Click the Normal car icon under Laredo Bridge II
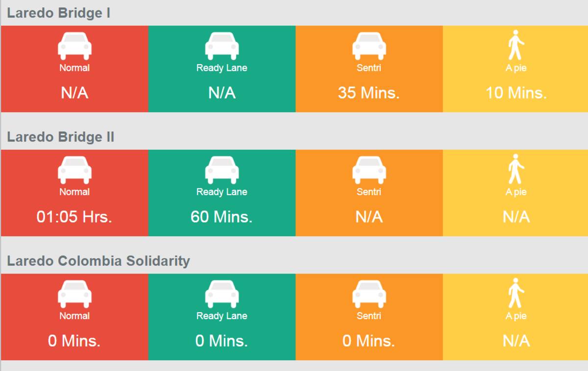The height and width of the screenshot is (371, 588). 74,170
